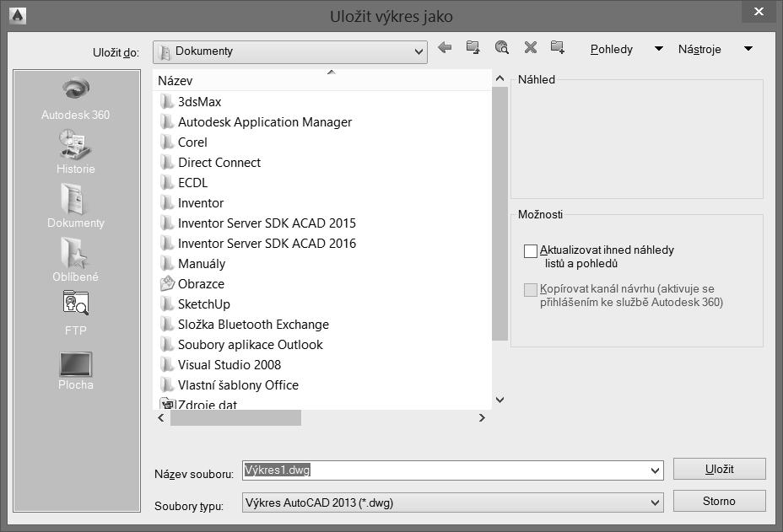Click horizontal scrollbar right arrow
The width and height of the screenshot is (783, 532).
pyautogui.click(x=482, y=418)
